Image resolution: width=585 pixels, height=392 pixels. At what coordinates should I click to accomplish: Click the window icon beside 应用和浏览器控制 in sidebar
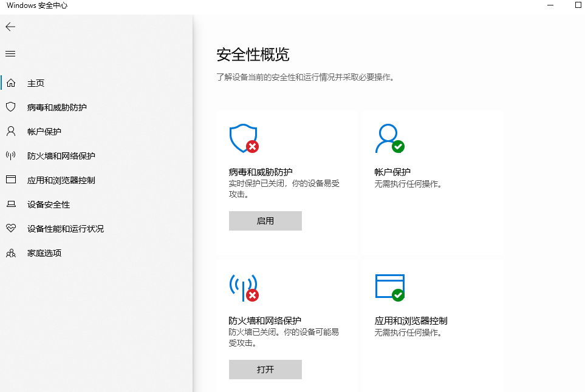point(11,180)
